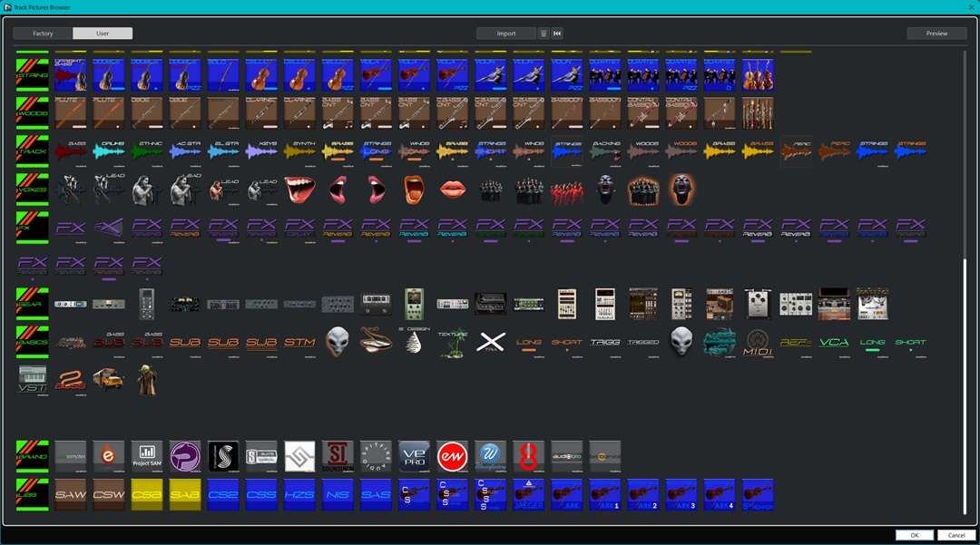Viewport: 980px width, 545px height.
Task: Pick the VSTi keyboard picture
Action: click(33, 380)
